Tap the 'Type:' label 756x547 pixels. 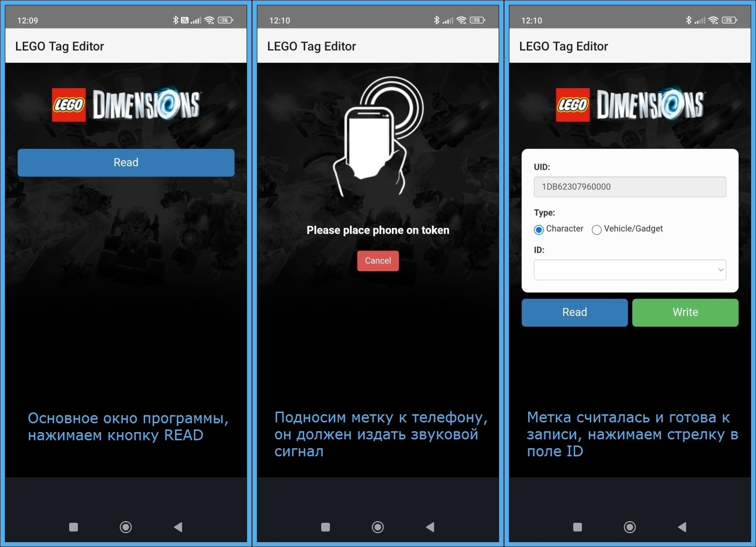click(544, 213)
